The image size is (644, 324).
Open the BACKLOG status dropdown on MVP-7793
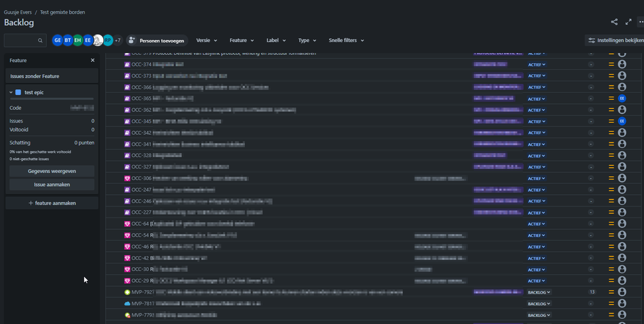pyautogui.click(x=539, y=316)
